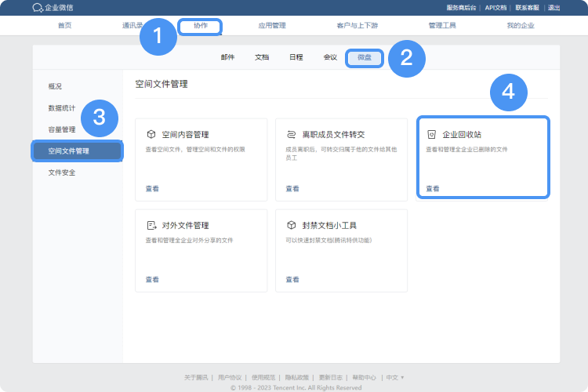The image size is (588, 392).
Task: Open 服务商后台 in the header
Action: coord(461,7)
